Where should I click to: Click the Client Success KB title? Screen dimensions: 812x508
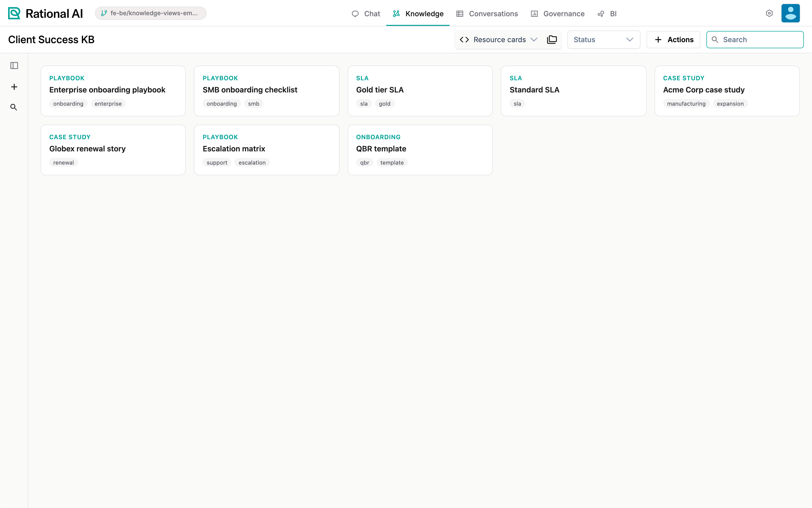pyautogui.click(x=51, y=40)
